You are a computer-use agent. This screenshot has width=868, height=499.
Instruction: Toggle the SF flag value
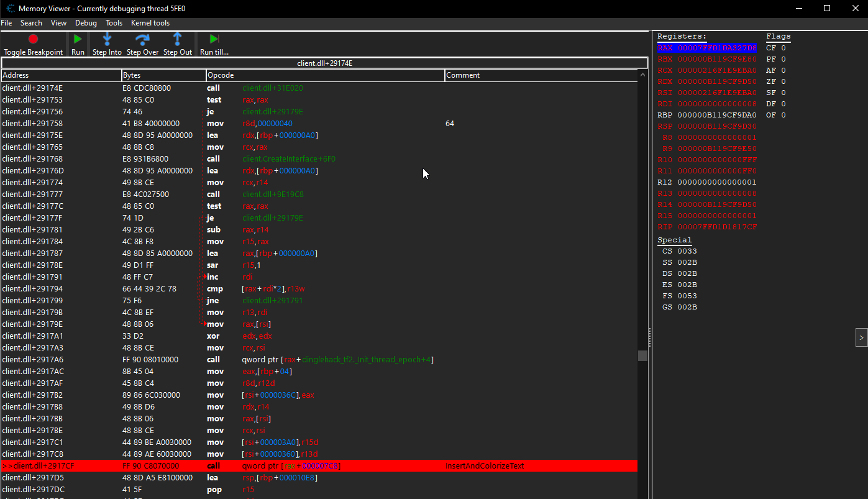(x=776, y=93)
